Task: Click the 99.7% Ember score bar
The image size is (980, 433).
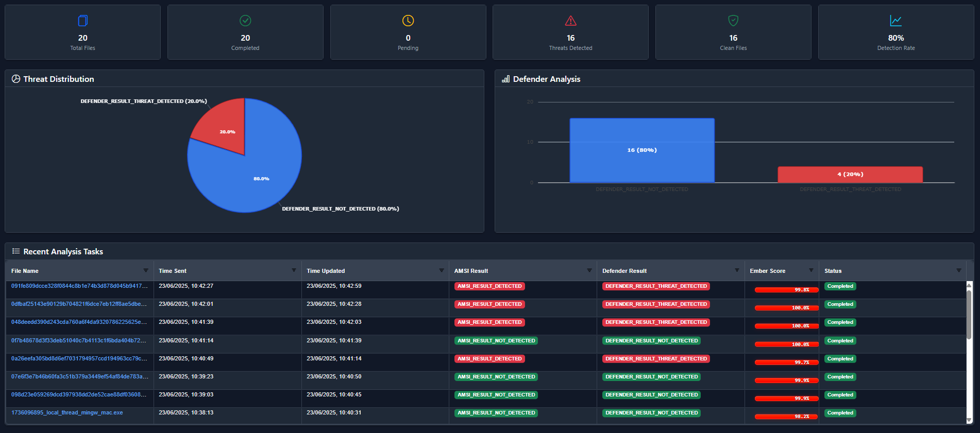Action: click(x=786, y=362)
